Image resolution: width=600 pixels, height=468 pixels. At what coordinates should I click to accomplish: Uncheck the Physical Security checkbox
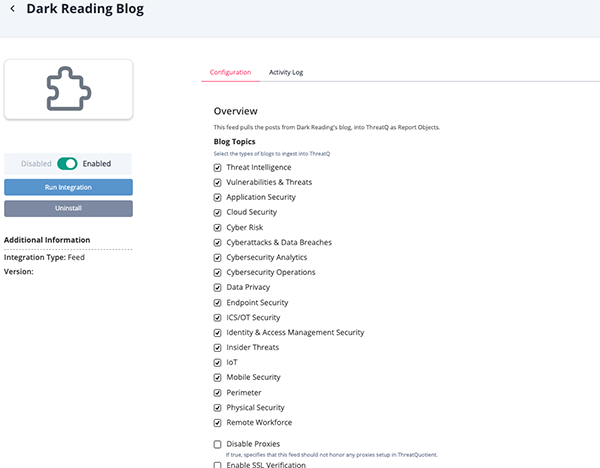click(x=217, y=408)
